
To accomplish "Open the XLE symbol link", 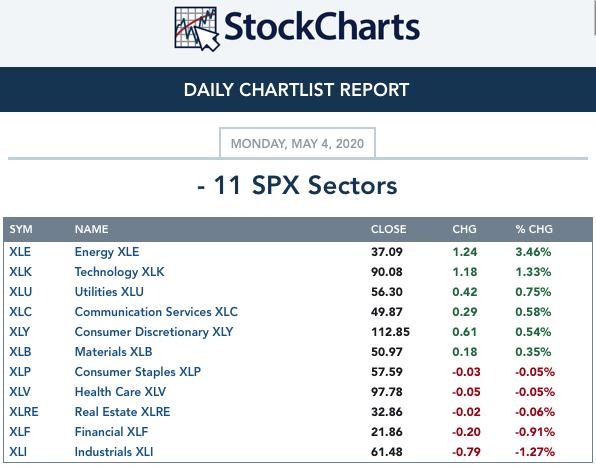I will pyautogui.click(x=20, y=252).
